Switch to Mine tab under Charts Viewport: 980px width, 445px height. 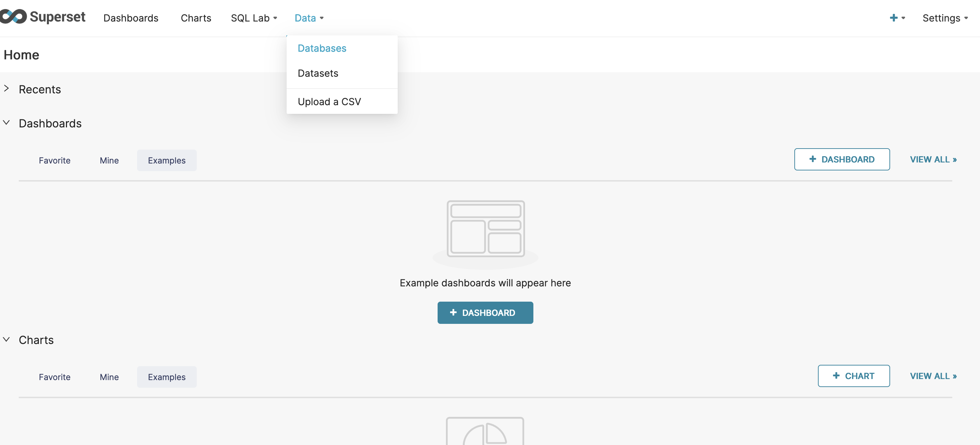pos(109,377)
